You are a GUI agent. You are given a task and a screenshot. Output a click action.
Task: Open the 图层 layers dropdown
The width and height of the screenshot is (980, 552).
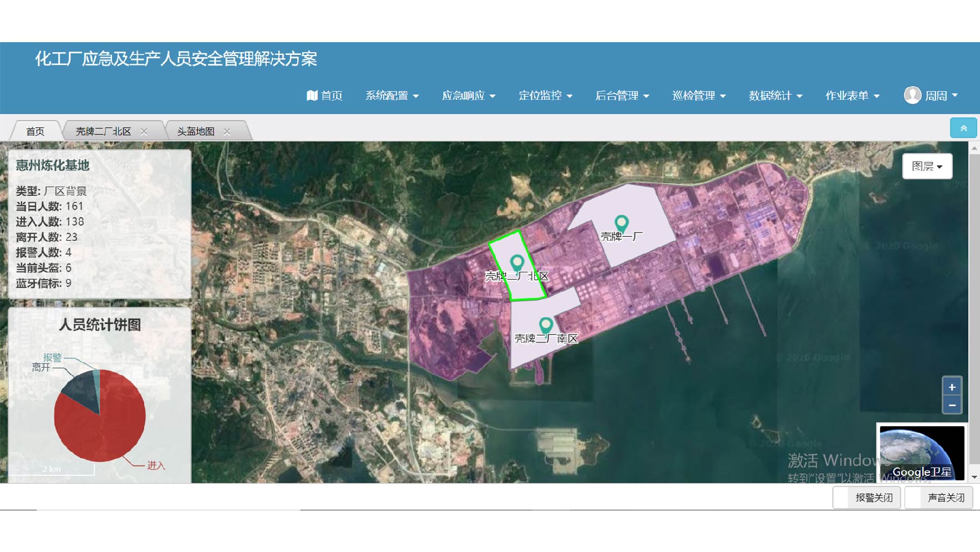pyautogui.click(x=927, y=166)
